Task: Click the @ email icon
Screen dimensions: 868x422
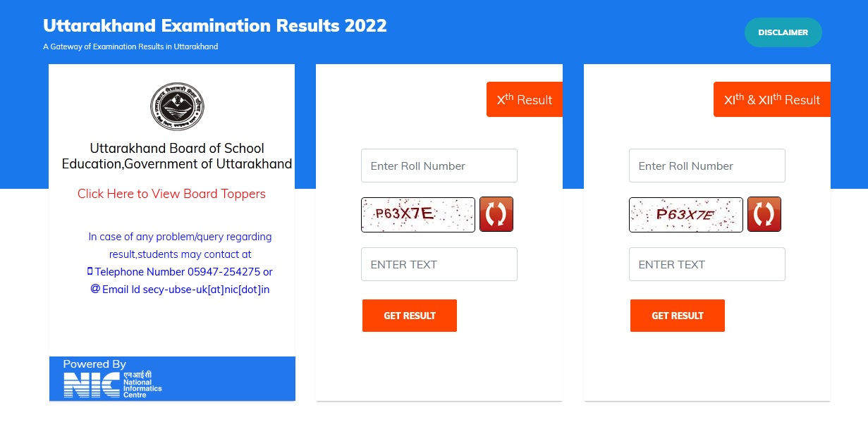Action: pos(95,289)
